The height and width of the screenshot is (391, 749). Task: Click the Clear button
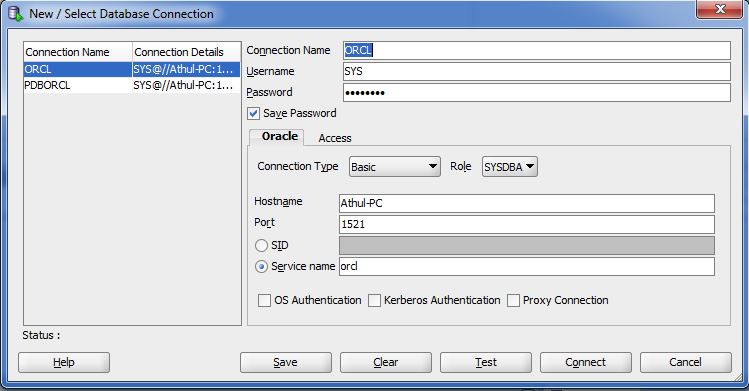tap(385, 362)
